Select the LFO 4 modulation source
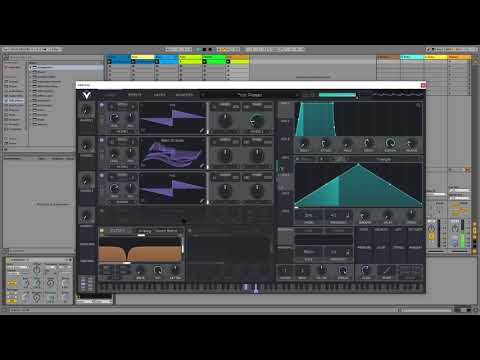 coord(285,217)
